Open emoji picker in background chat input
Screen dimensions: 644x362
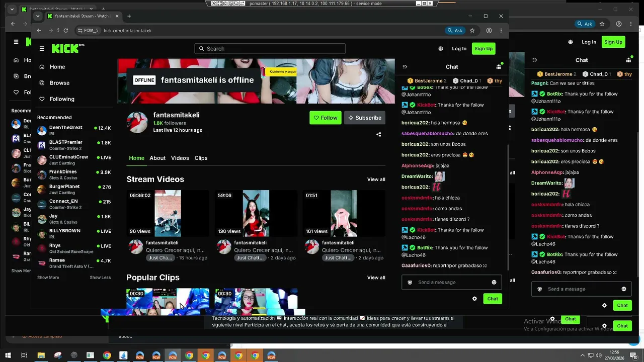pyautogui.click(x=624, y=289)
